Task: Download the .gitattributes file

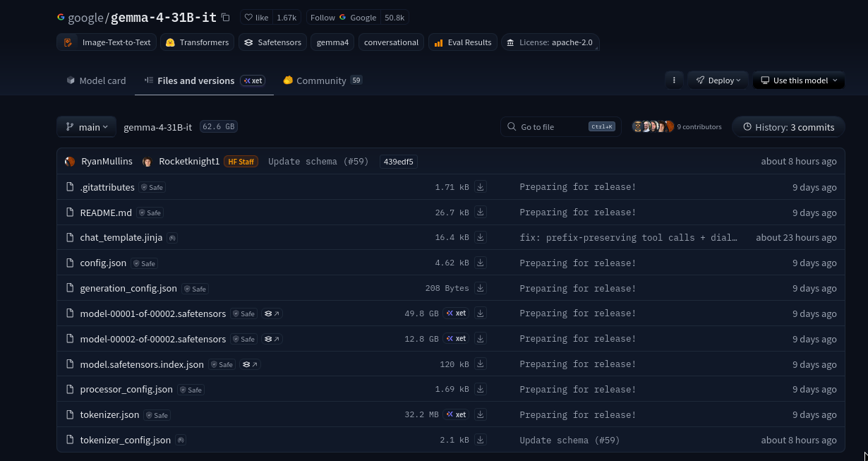Action: 481,187
